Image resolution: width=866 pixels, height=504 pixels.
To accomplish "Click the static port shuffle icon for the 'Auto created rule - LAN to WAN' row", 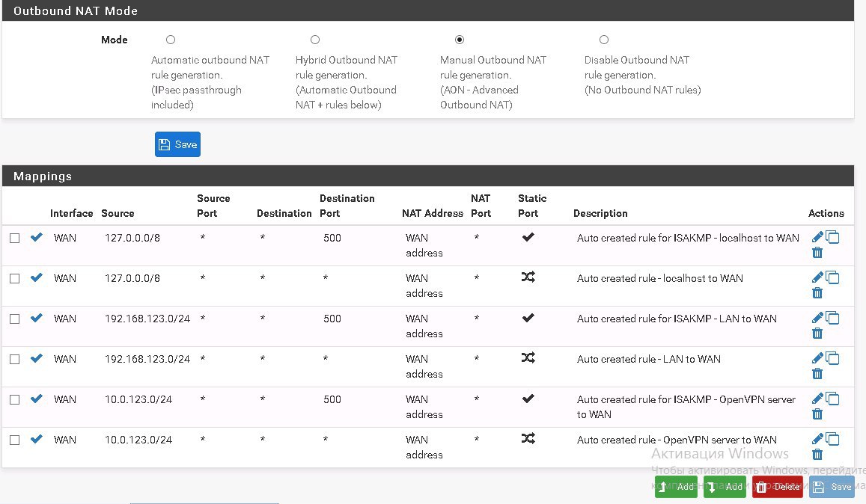I will click(x=528, y=357).
